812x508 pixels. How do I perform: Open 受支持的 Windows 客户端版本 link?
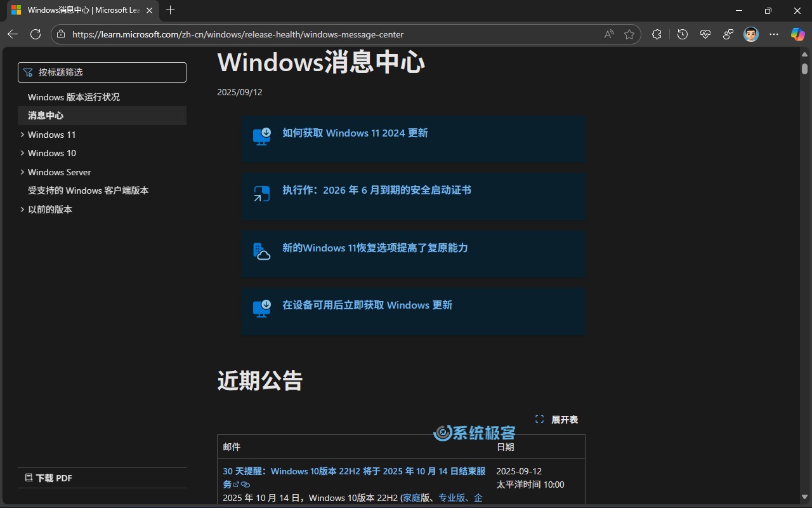coord(88,190)
